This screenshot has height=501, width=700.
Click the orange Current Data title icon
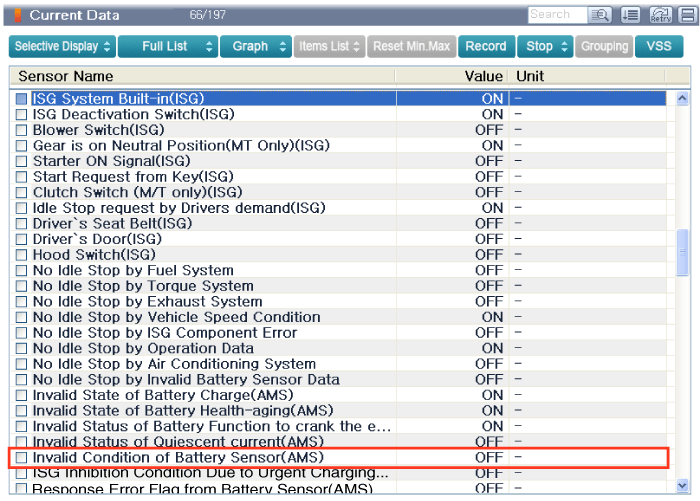pos(17,15)
